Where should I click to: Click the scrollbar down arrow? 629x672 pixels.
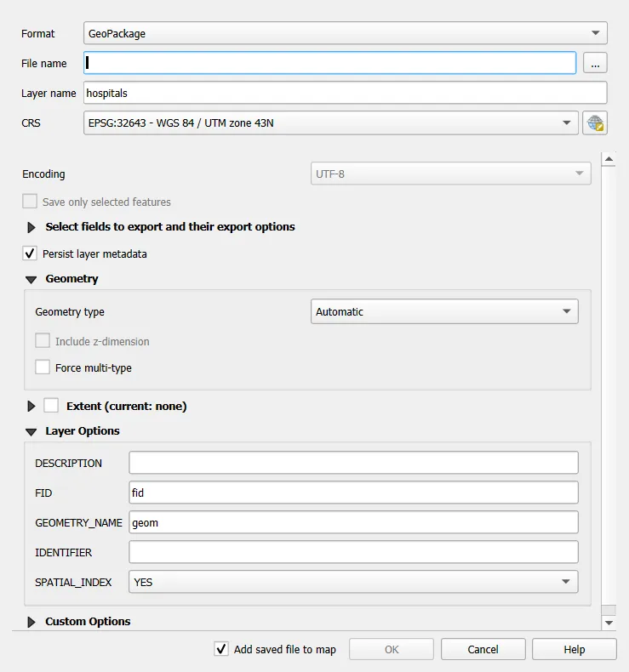coord(609,623)
